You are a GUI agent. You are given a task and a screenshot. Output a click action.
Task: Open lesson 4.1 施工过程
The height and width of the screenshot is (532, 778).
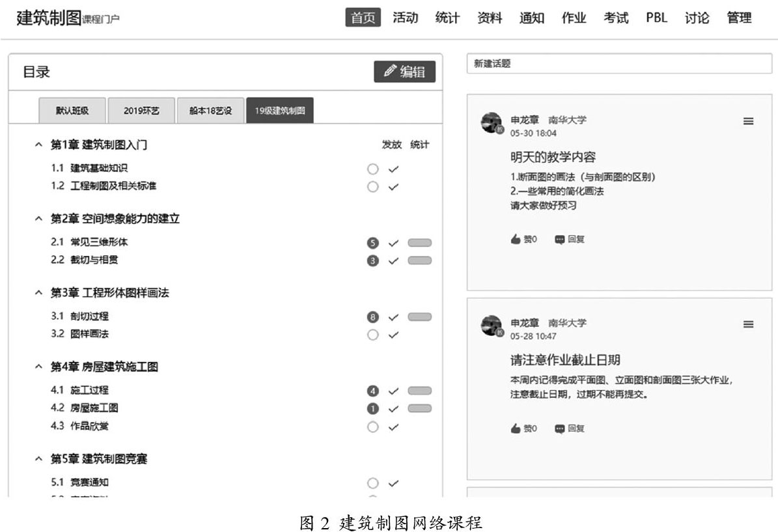79,390
